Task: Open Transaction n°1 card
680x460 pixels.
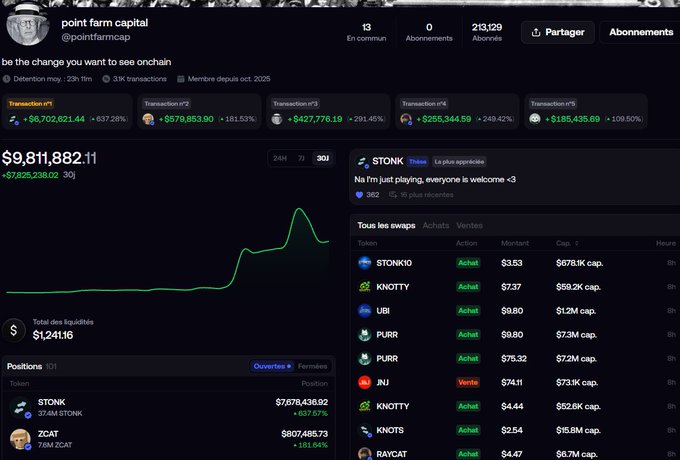Action: click(67, 111)
